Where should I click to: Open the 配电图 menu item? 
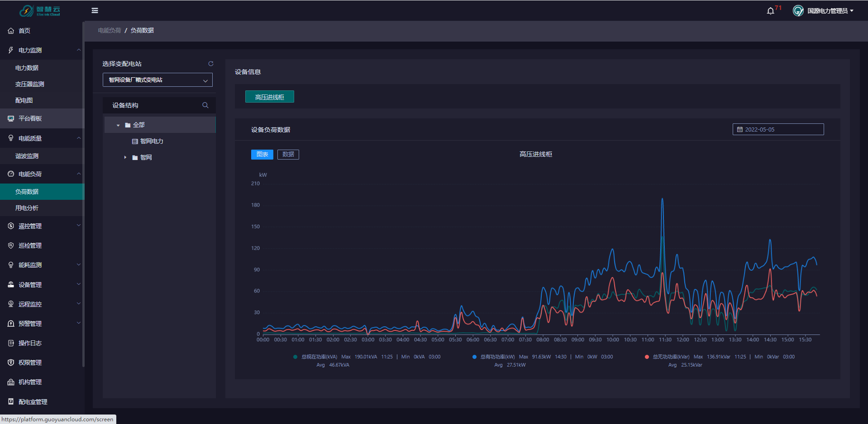[x=42, y=100]
